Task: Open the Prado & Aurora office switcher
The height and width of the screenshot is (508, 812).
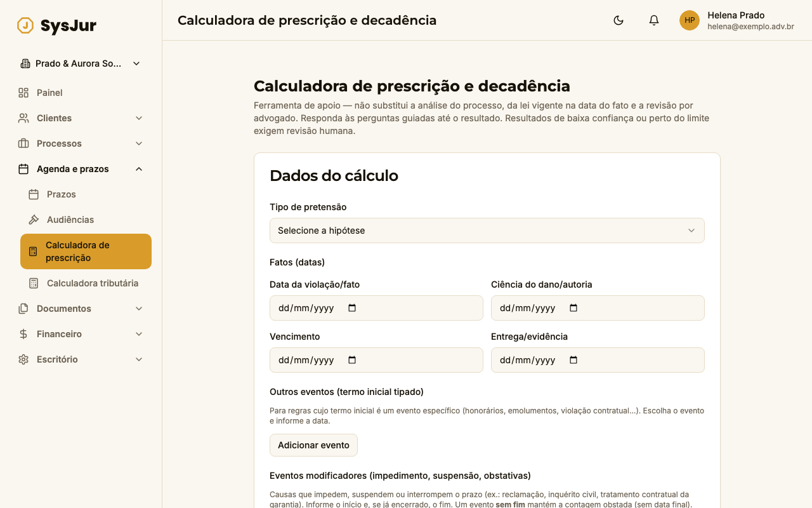Action: coord(81,63)
